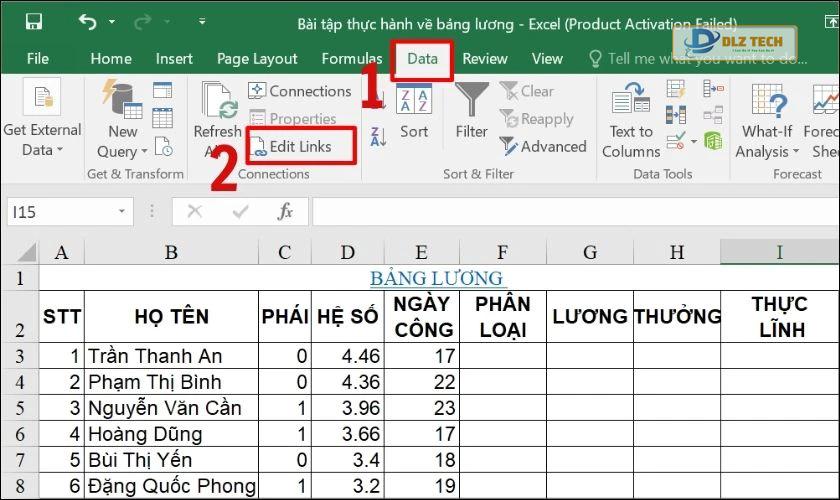Switch to the Insert tab
Viewport: 840px width, 500px height.
point(174,58)
